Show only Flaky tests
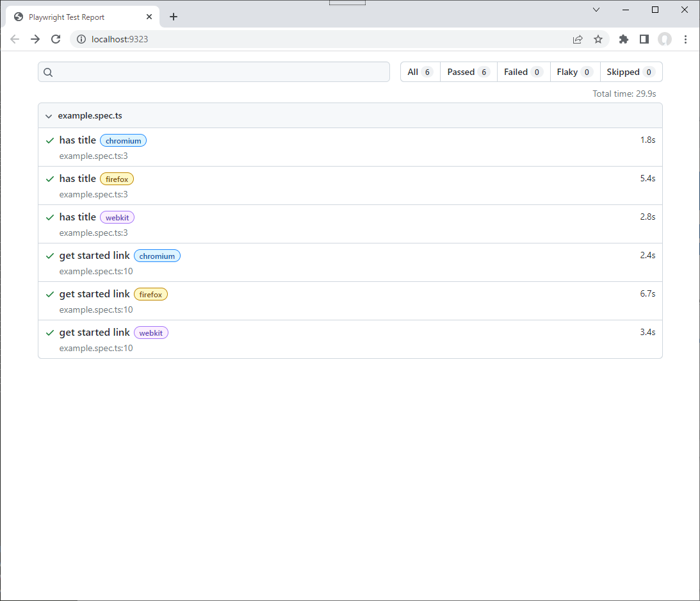700x601 pixels. coord(574,72)
